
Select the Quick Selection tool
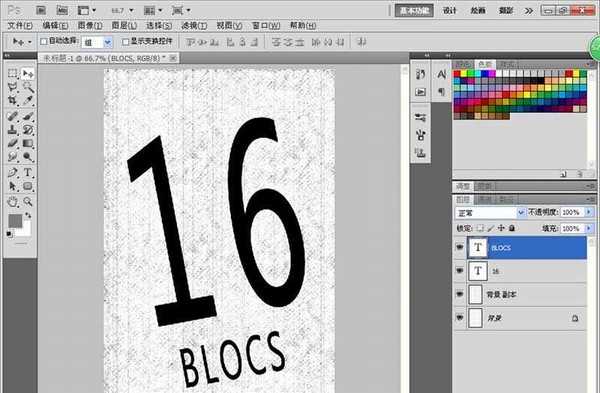(28, 87)
